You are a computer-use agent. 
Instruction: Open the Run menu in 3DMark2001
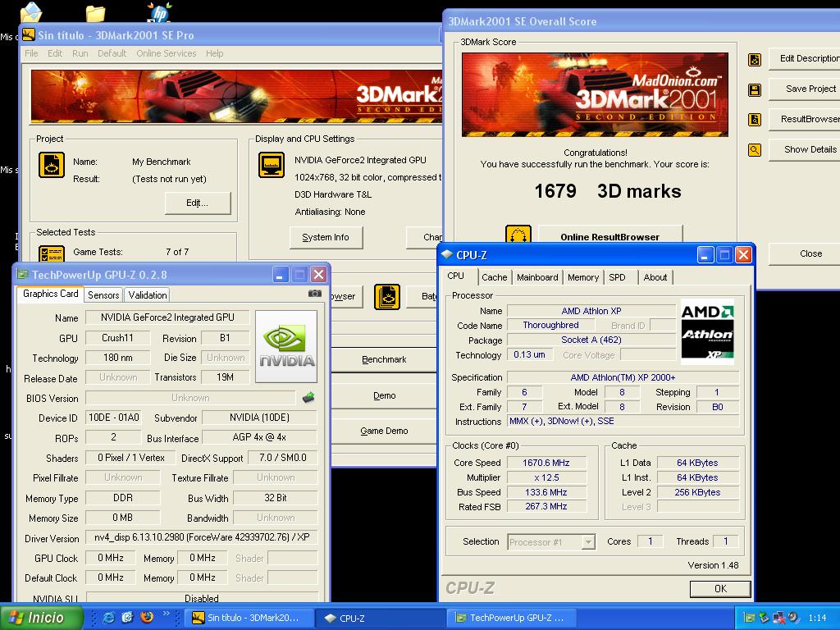click(80, 53)
